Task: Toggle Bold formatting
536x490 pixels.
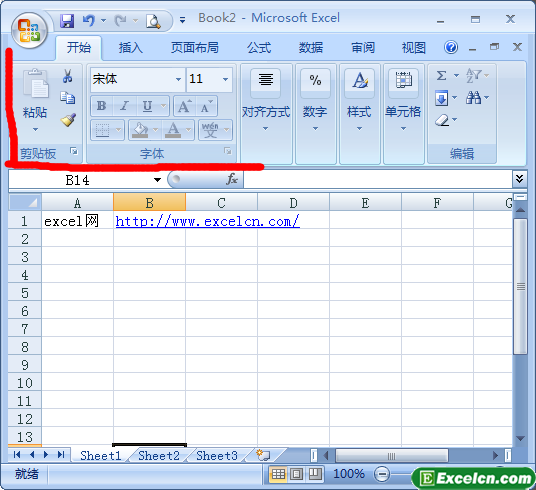Action: click(x=102, y=106)
